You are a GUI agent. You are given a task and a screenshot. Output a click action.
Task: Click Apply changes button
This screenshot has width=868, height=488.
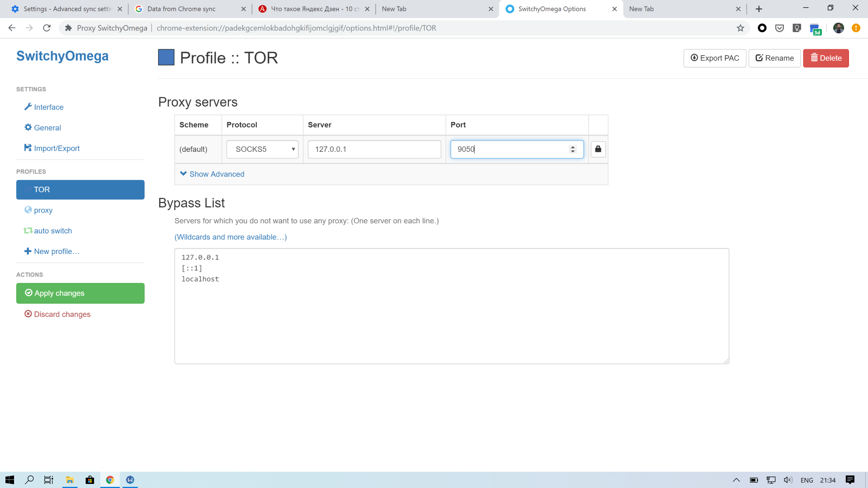click(80, 293)
